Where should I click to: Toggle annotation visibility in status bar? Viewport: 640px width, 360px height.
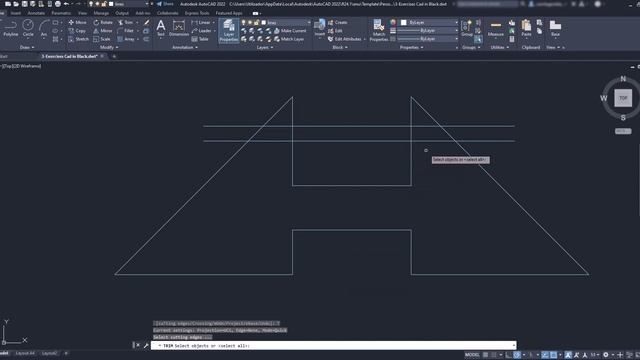point(568,355)
